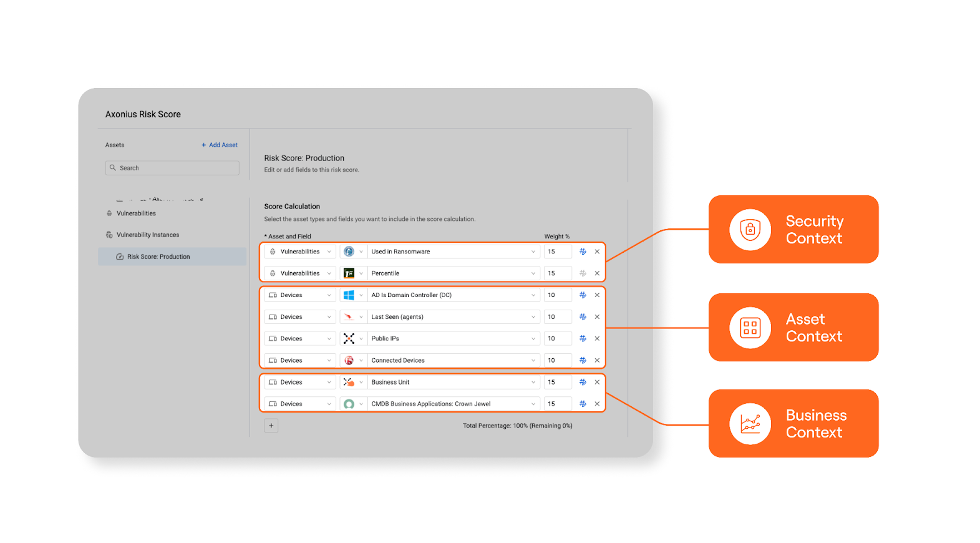The height and width of the screenshot is (543, 980).
Task: Remove the AD Is Domain Controller row
Action: click(x=597, y=295)
